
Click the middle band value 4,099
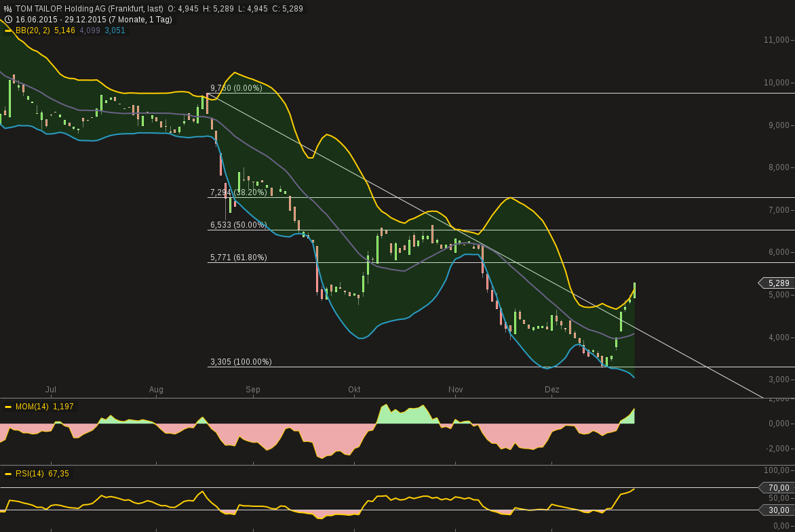[90, 30]
